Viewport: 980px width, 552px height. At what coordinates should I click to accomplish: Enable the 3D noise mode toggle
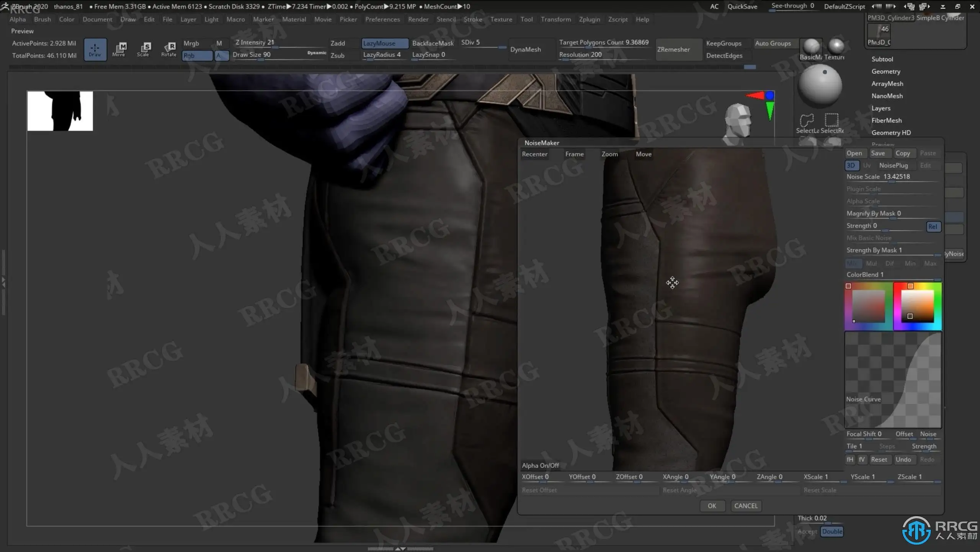pyautogui.click(x=851, y=165)
